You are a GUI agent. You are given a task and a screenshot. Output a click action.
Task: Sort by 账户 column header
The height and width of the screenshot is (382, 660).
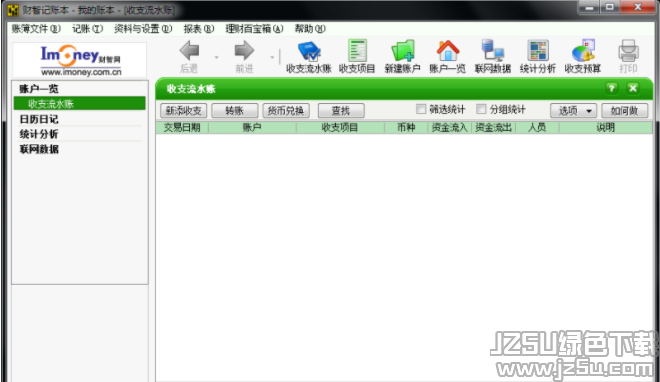(252, 127)
